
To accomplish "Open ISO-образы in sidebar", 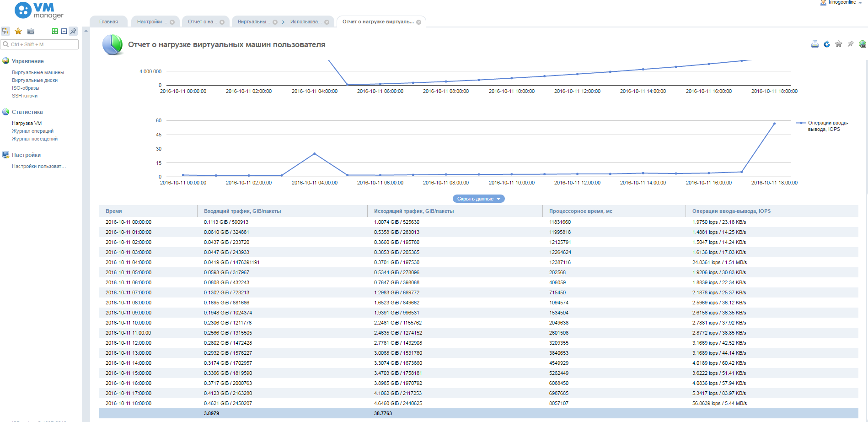I will coord(26,88).
